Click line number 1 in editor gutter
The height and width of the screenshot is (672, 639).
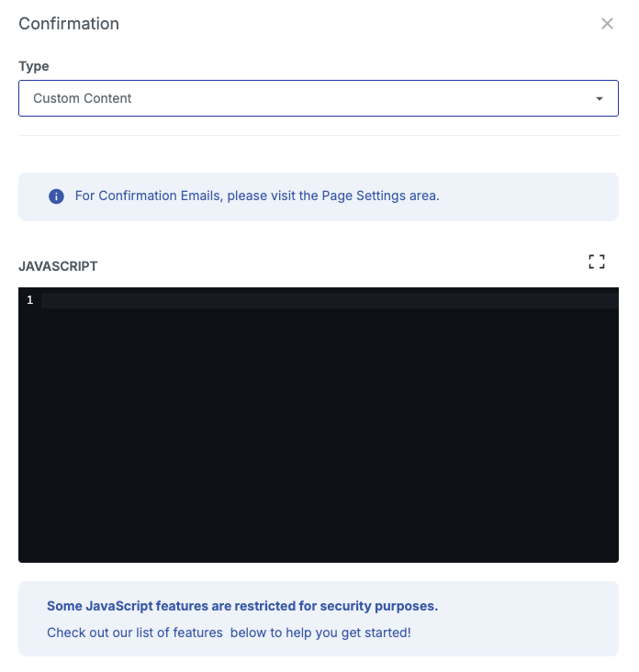(29, 300)
